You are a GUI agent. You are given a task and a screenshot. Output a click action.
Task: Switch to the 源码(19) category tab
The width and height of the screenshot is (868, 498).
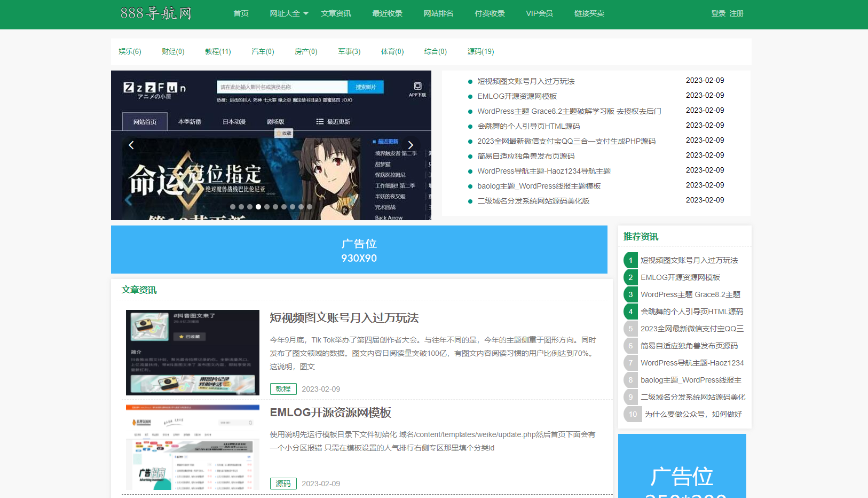(x=480, y=51)
